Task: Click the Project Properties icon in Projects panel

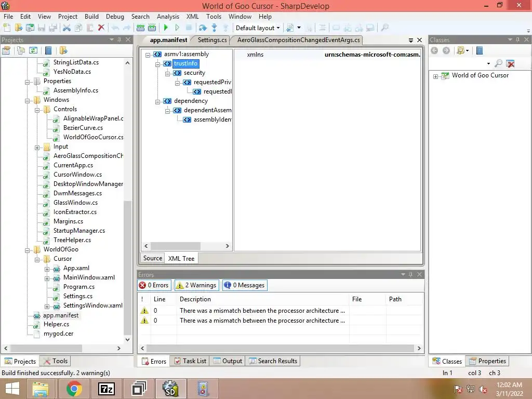Action: [x=6, y=51]
